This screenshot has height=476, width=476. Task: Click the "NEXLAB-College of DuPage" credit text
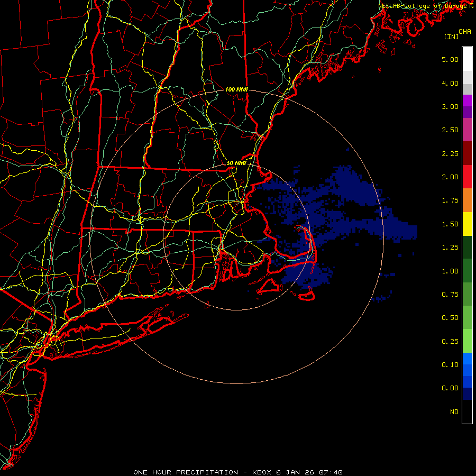coord(423,6)
